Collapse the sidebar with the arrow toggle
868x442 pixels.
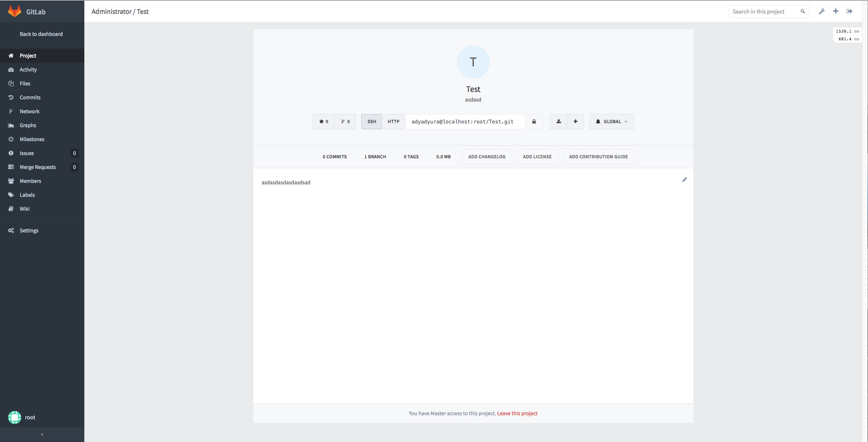coord(42,435)
